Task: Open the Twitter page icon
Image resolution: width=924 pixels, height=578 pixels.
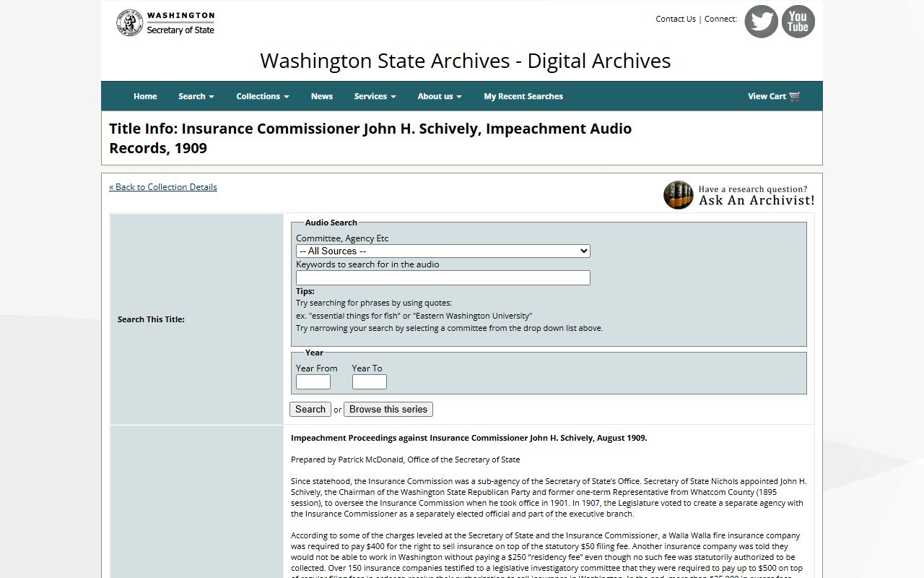Action: coord(761,22)
